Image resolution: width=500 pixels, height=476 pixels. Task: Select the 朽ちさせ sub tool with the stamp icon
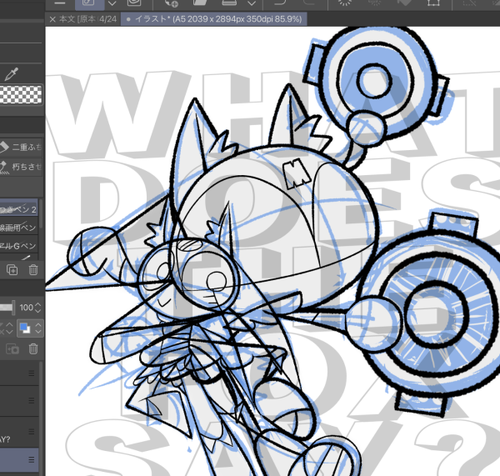[x=21, y=166]
